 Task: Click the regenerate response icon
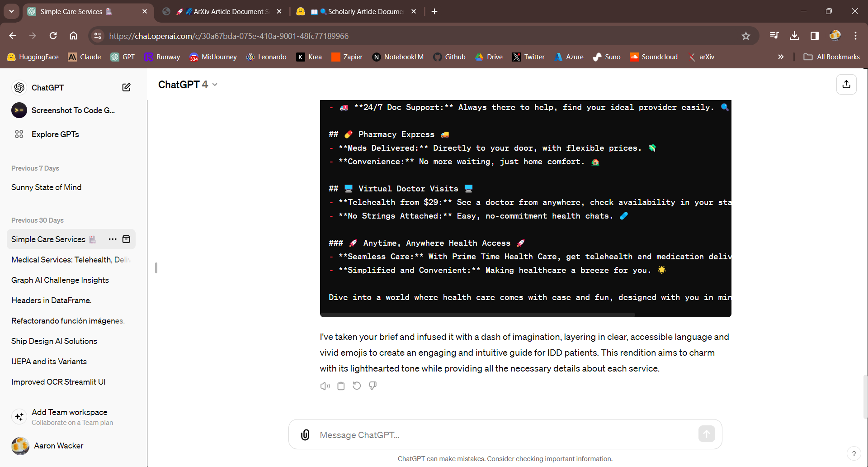[357, 386]
